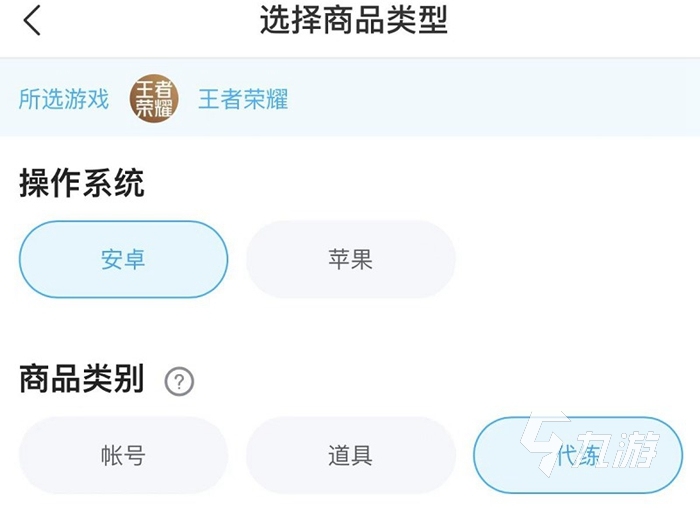Tap the 商品类别 section heading
700x508 pixels.
click(81, 380)
